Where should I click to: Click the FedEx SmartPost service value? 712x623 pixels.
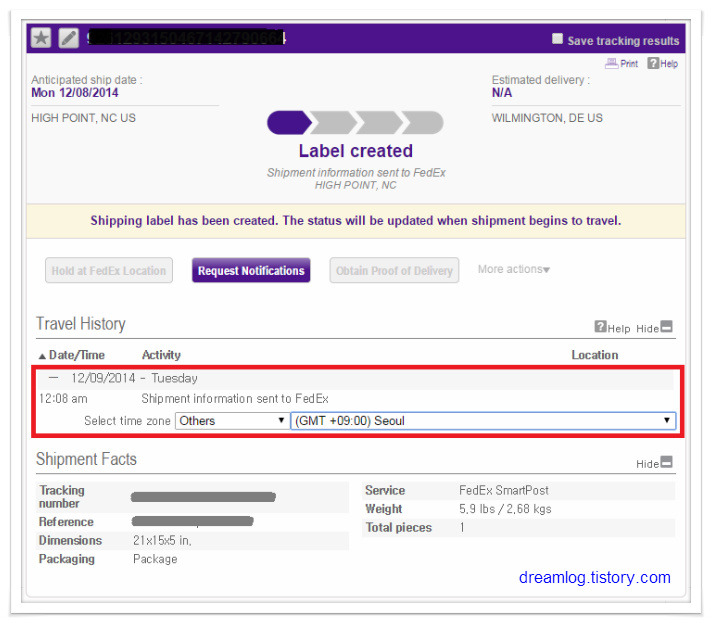(x=504, y=490)
